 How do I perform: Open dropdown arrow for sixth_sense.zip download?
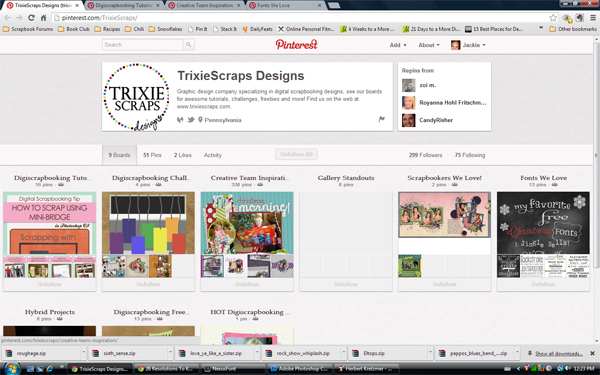click(171, 353)
